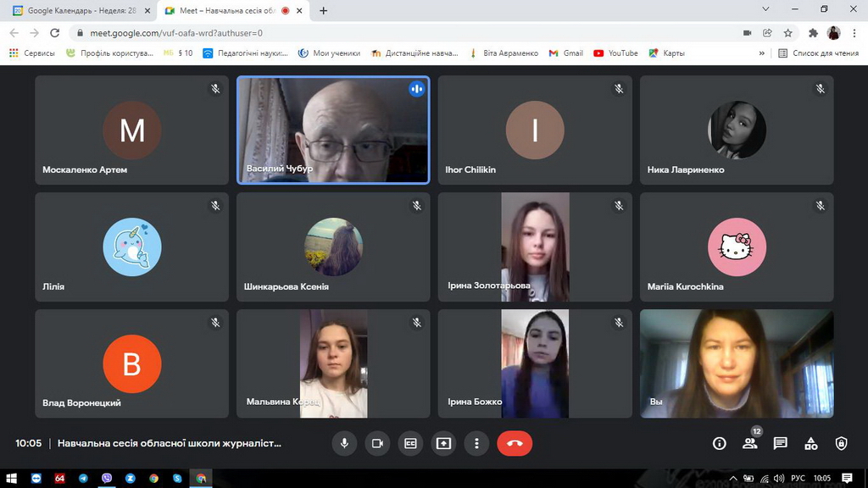Viewport: 868px width, 488px height.
Task: Open the Activities panel
Action: (811, 443)
